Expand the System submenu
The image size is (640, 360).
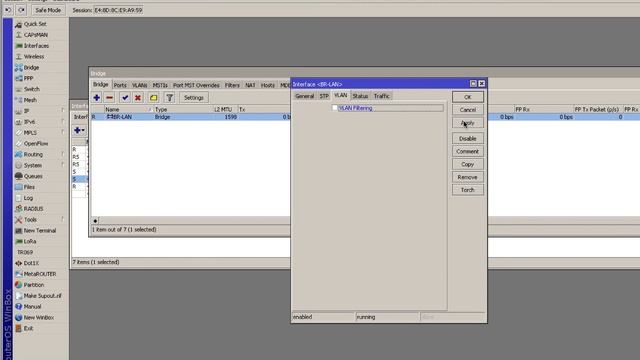pyautogui.click(x=63, y=165)
